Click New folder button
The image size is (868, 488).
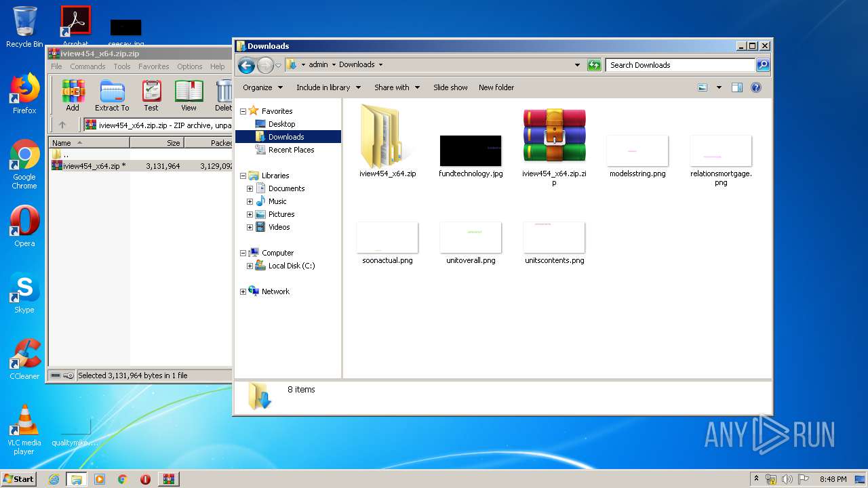tap(496, 87)
